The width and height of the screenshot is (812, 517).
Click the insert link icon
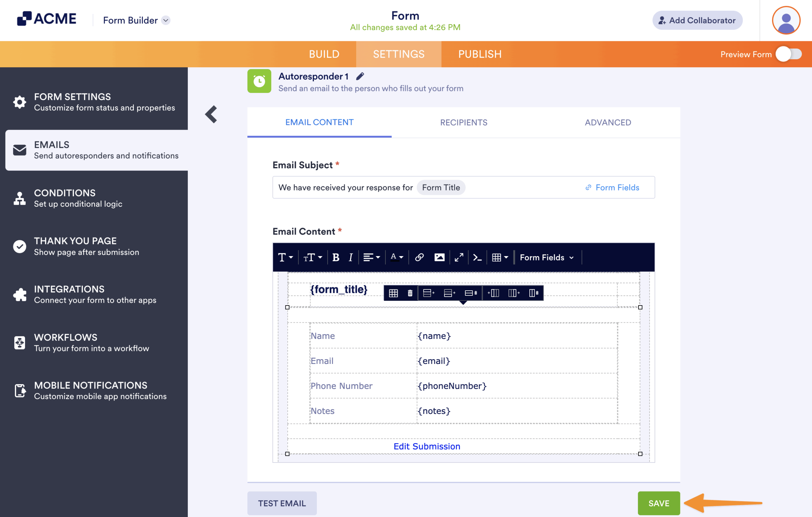click(419, 257)
